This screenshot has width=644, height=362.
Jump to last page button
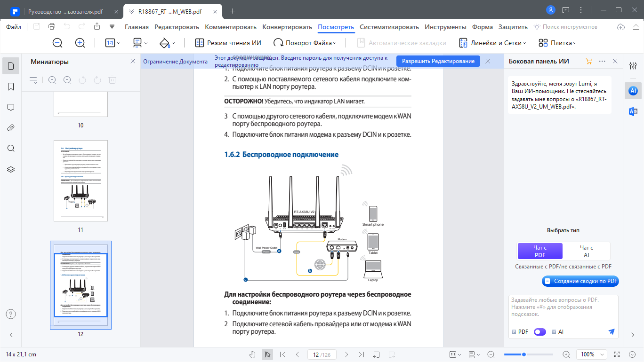click(x=362, y=354)
